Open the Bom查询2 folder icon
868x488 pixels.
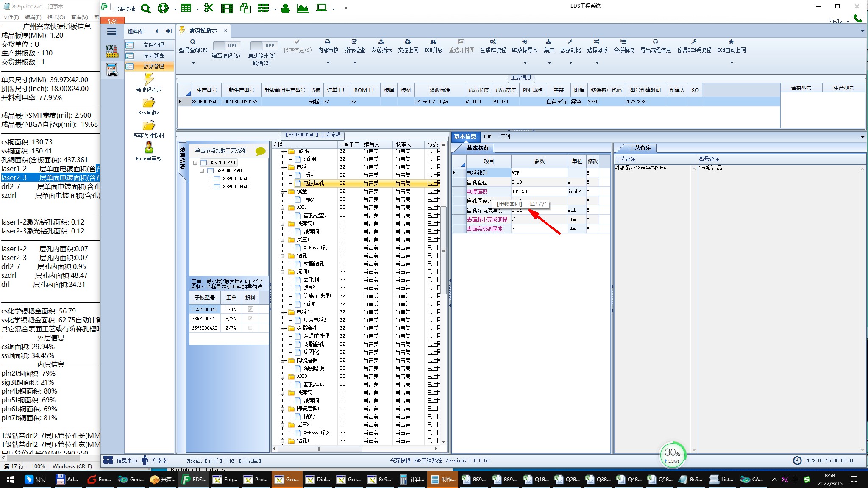[149, 103]
